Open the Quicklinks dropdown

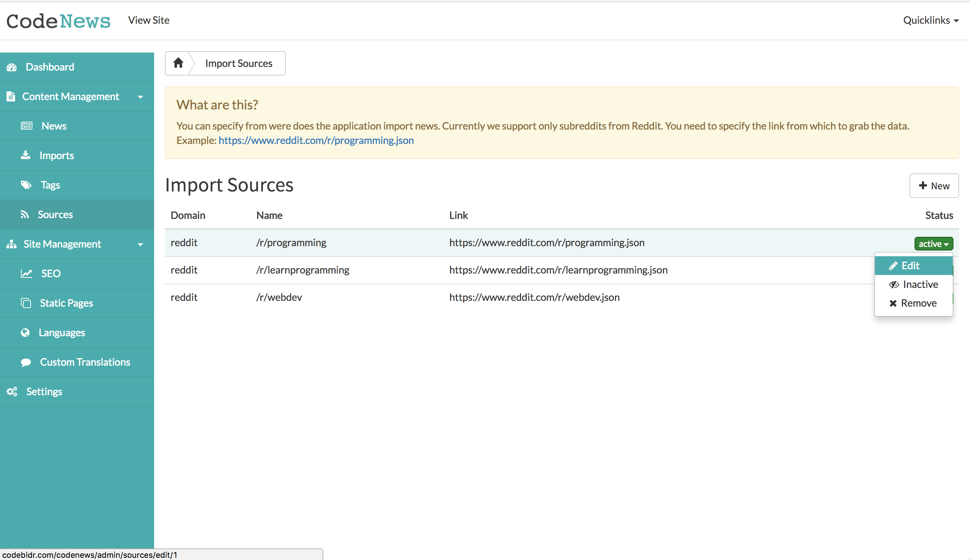pos(930,21)
